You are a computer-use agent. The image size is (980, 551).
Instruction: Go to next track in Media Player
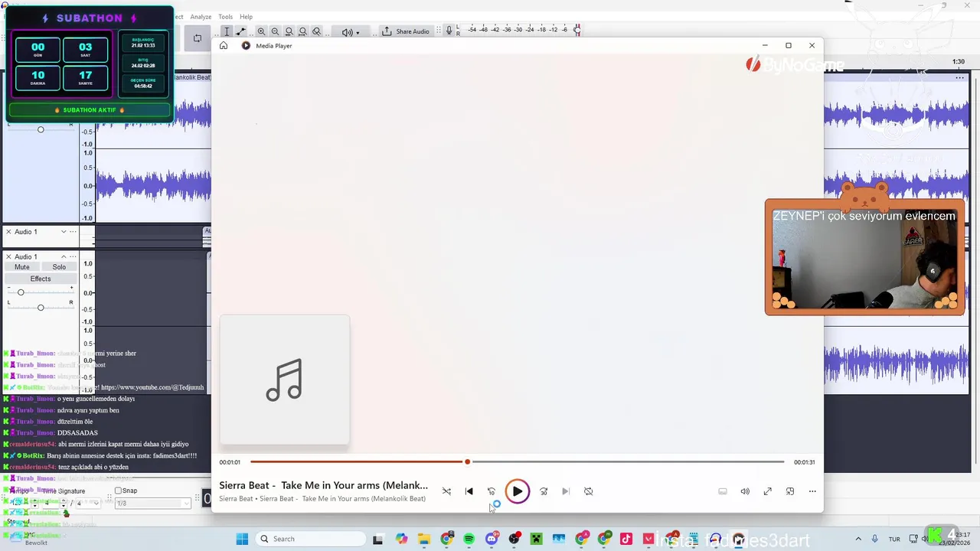coord(566,491)
